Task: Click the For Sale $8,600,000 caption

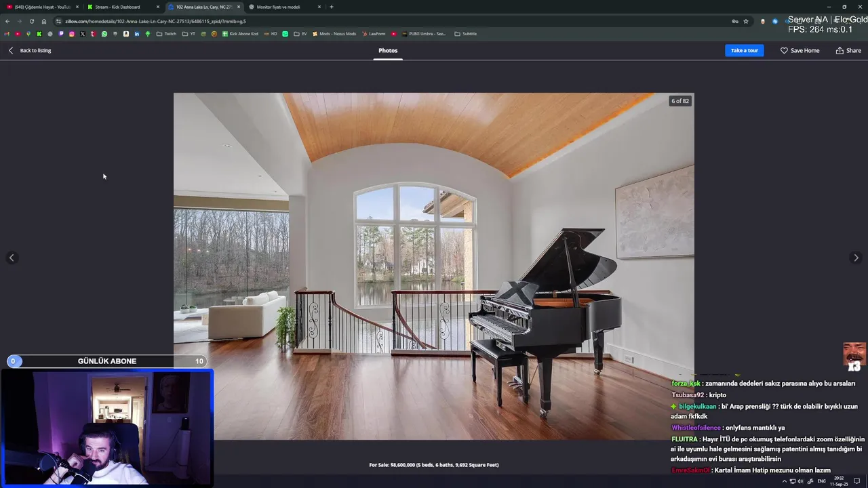Action: click(434, 465)
